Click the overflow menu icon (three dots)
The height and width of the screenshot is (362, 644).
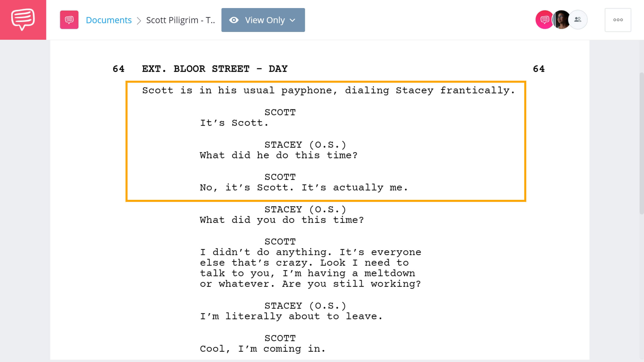pyautogui.click(x=618, y=19)
